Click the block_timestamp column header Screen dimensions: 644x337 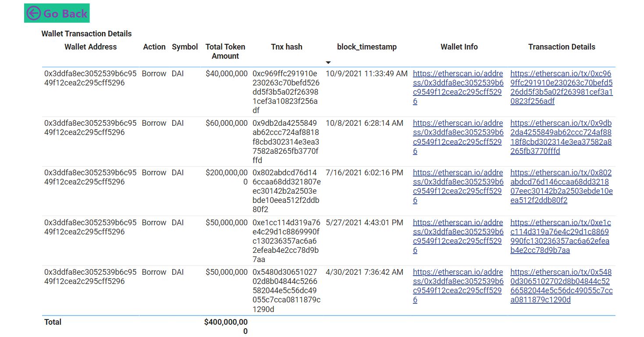point(367,47)
